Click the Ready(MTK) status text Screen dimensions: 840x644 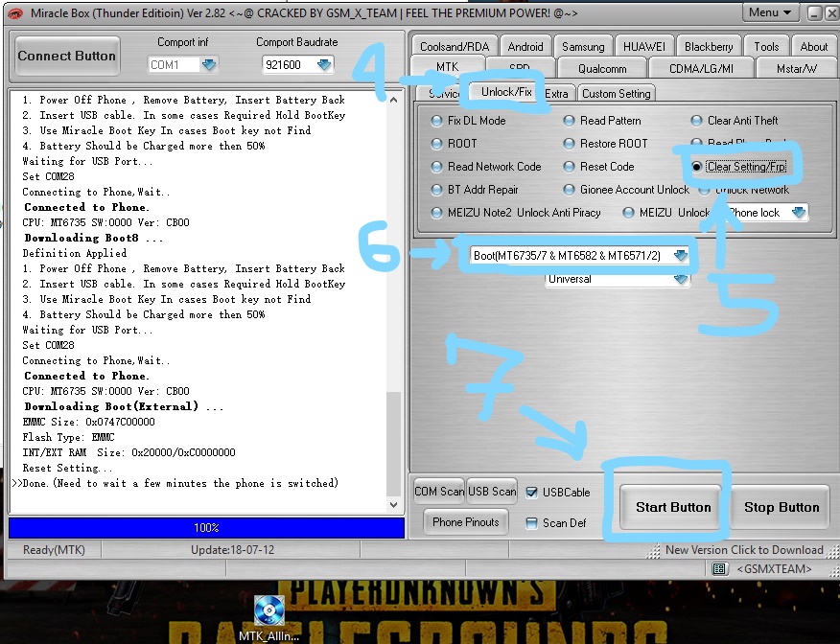[54, 550]
